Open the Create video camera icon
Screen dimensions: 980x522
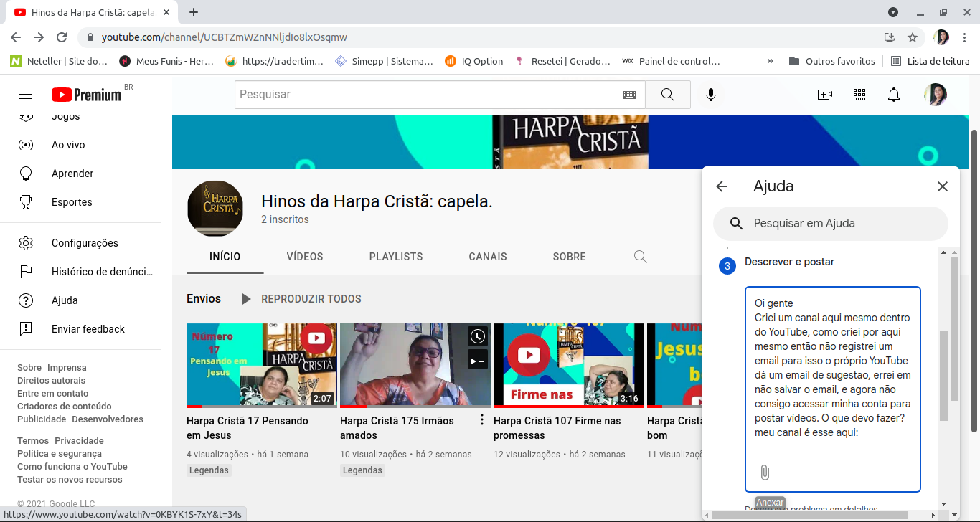(825, 95)
